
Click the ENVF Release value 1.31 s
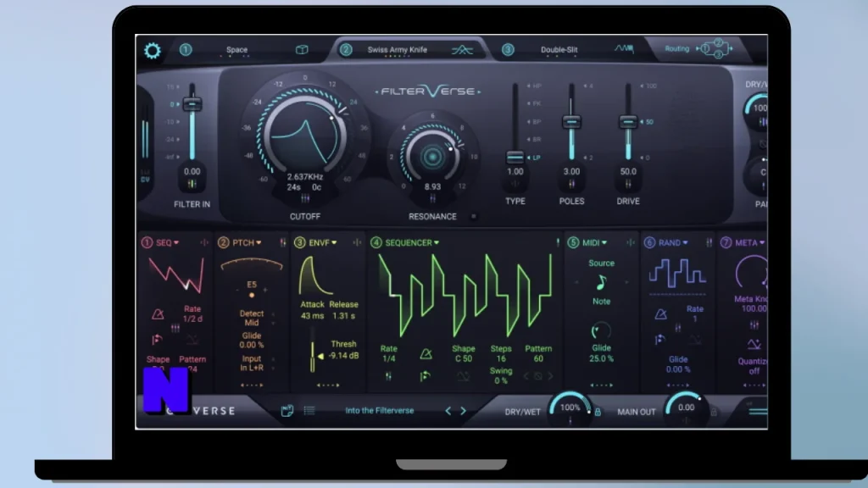[344, 316]
